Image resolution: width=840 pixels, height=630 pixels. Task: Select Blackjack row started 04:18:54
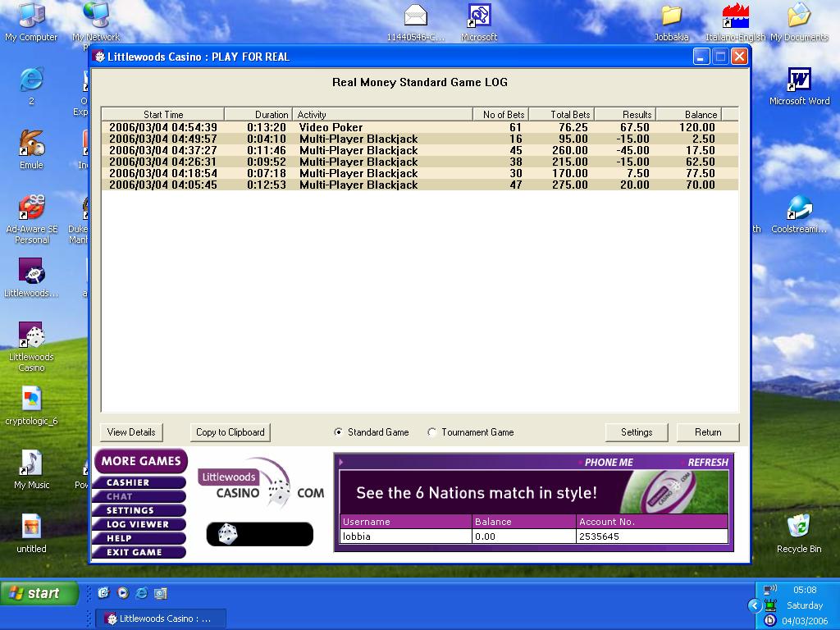pos(419,173)
